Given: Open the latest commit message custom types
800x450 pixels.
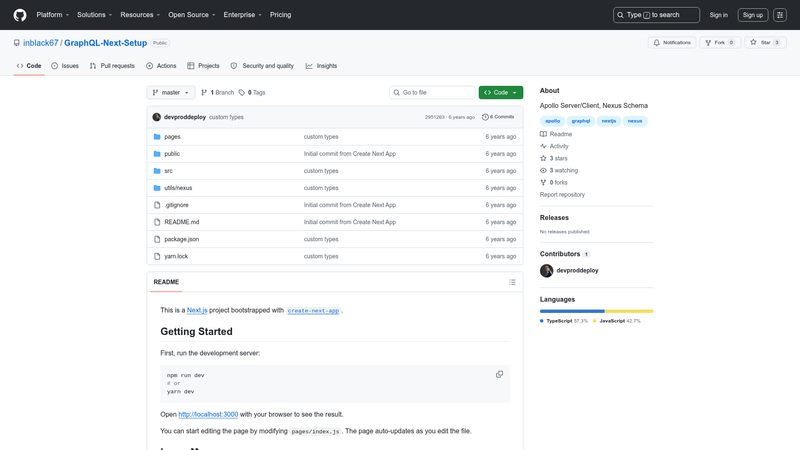Looking at the screenshot, I should (226, 117).
